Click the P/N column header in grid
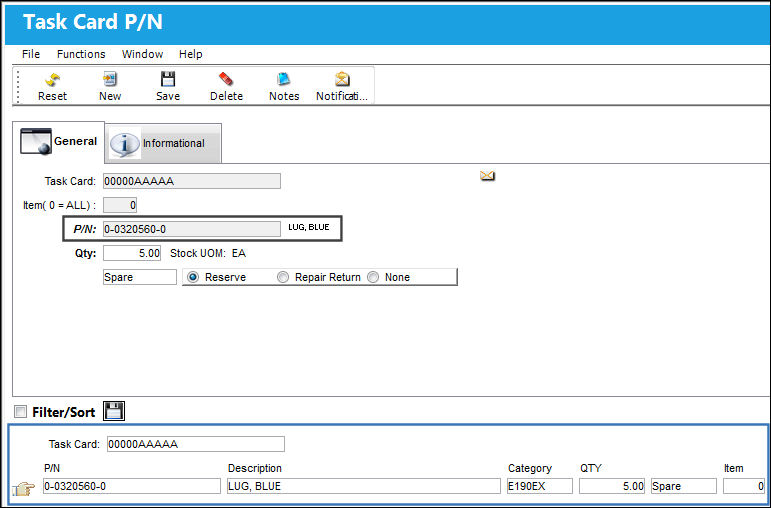 (x=52, y=468)
